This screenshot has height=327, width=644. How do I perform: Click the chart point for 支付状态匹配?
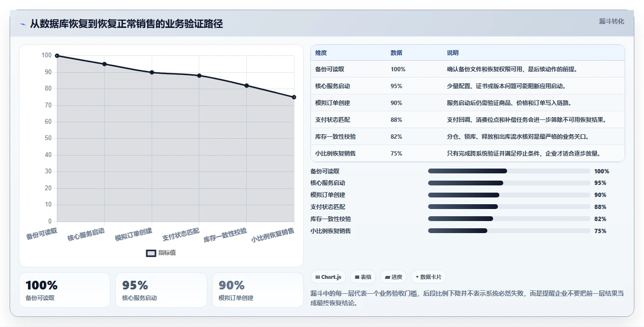pos(199,76)
